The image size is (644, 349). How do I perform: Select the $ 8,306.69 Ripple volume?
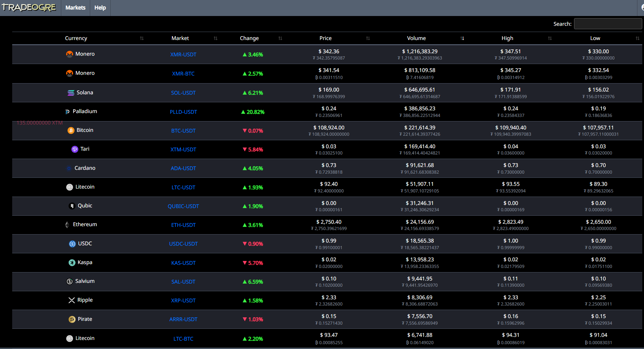point(420,298)
